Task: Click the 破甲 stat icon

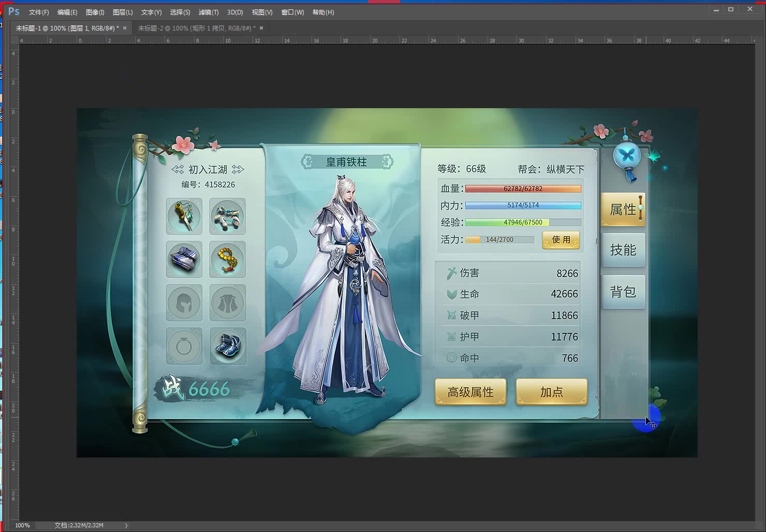Action: (451, 315)
